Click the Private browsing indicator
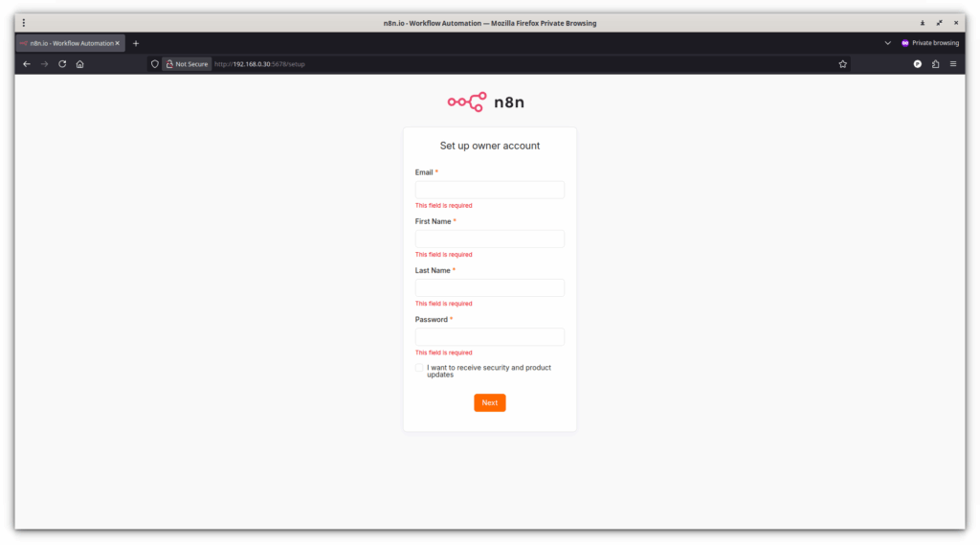 point(930,43)
